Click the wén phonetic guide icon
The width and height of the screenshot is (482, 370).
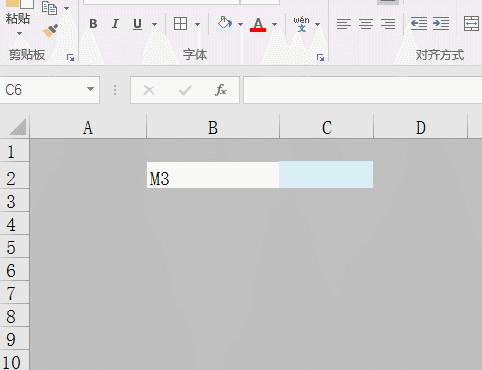pos(301,24)
